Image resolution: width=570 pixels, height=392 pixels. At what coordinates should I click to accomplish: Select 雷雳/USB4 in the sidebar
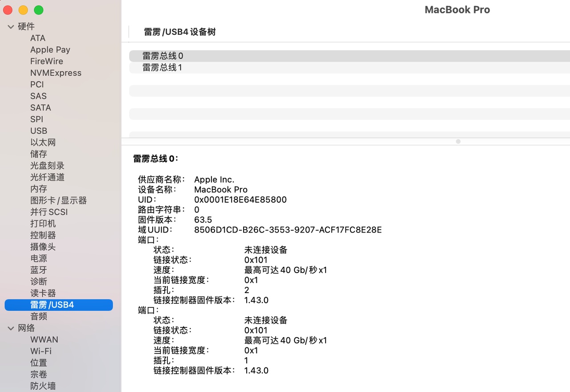tap(59, 305)
